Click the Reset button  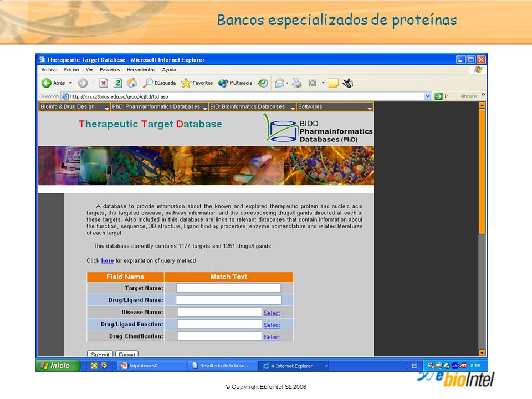click(x=127, y=354)
